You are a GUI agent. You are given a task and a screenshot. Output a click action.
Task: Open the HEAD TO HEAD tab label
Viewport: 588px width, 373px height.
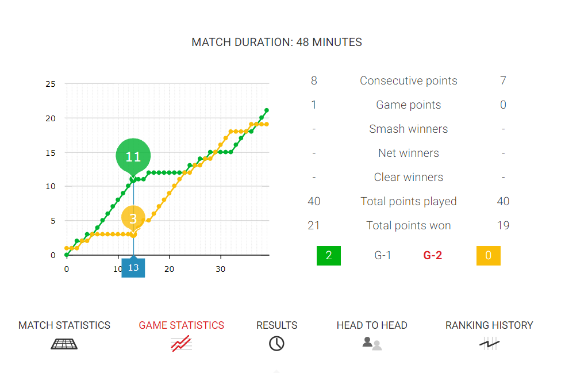(x=372, y=325)
